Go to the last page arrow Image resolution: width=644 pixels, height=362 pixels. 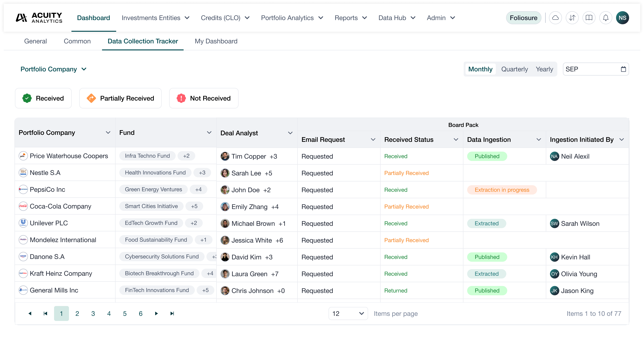point(172,313)
